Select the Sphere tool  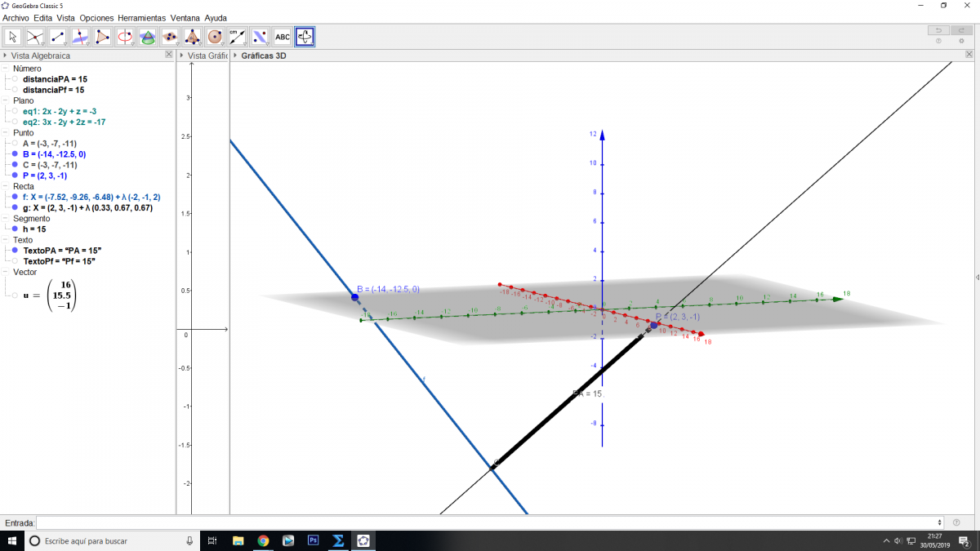(215, 37)
